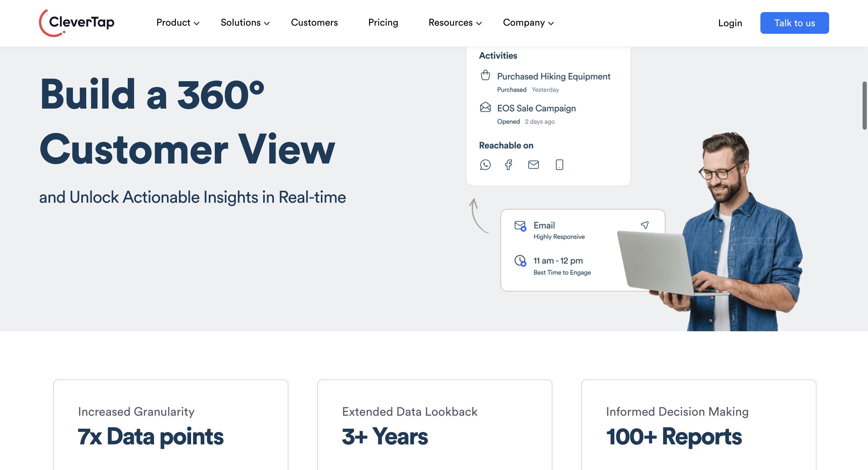The width and height of the screenshot is (868, 470).
Task: Open the Customers menu item
Action: tap(315, 23)
